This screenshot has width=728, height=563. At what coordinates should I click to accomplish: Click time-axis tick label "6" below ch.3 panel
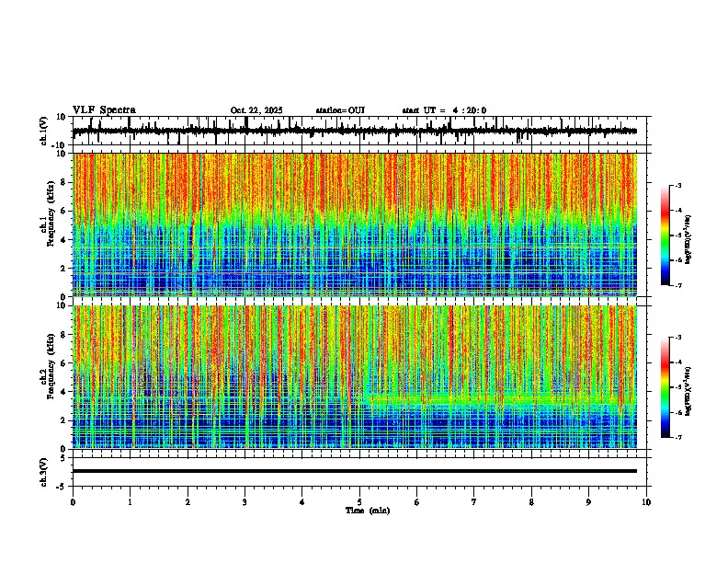[x=417, y=502]
